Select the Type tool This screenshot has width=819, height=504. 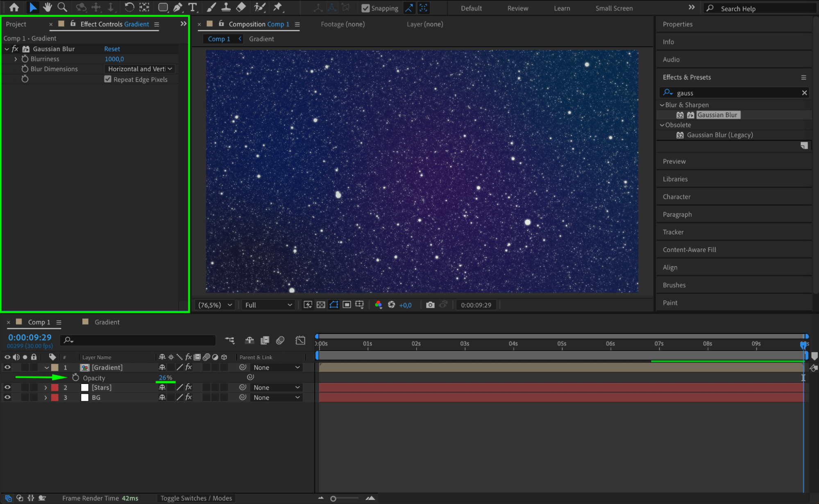click(192, 7)
